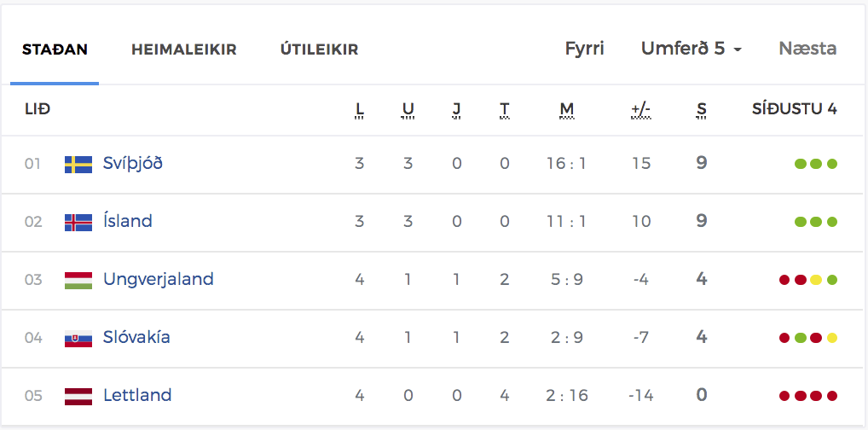This screenshot has width=868, height=430.
Task: Go to previous round with Fyrri
Action: click(x=585, y=49)
